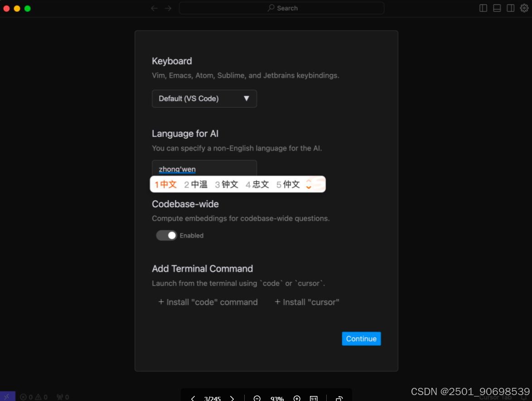Click the IME candidate pager toggle arrows
The height and width of the screenshot is (401, 532).
pos(309,184)
